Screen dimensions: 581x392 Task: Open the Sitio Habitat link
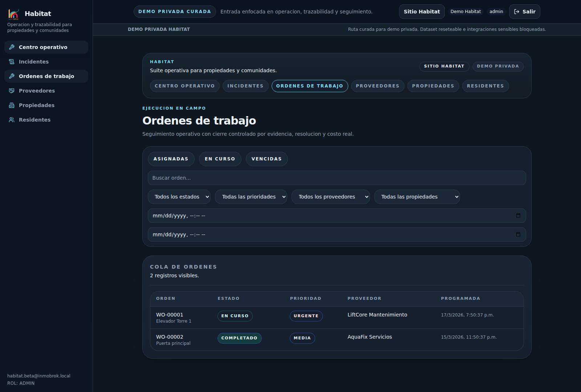coord(422,11)
